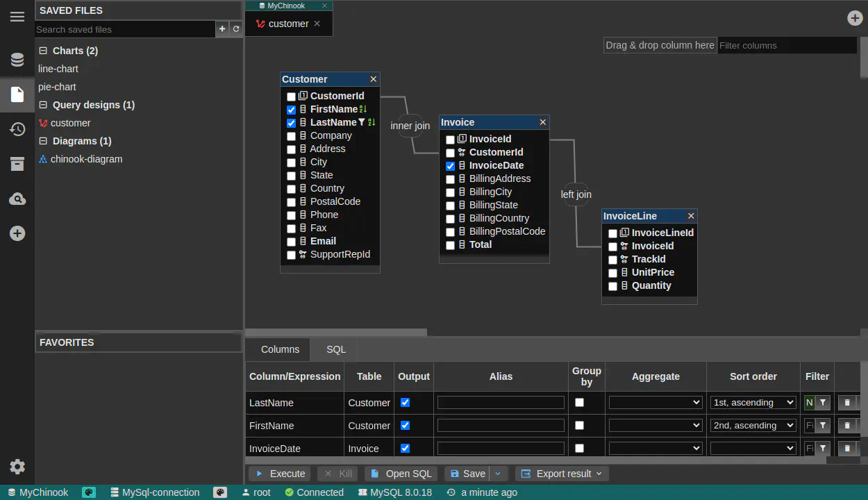Refresh the saved files list
The height and width of the screenshot is (500, 868).
pyautogui.click(x=236, y=29)
